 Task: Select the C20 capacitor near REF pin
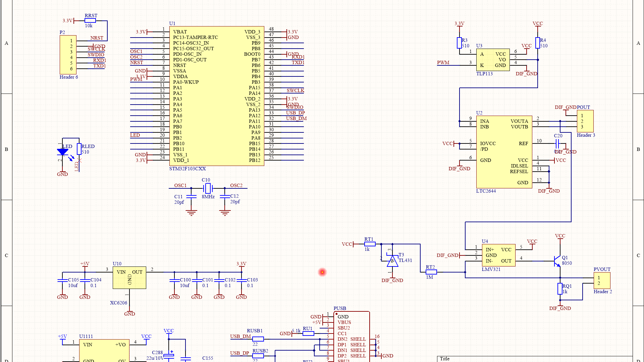[x=557, y=143]
